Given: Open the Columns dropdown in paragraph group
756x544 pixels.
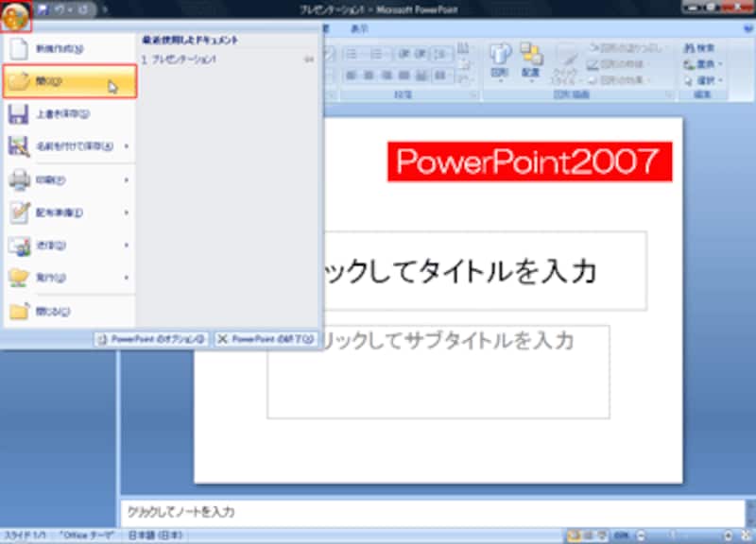Looking at the screenshot, I should click(441, 76).
